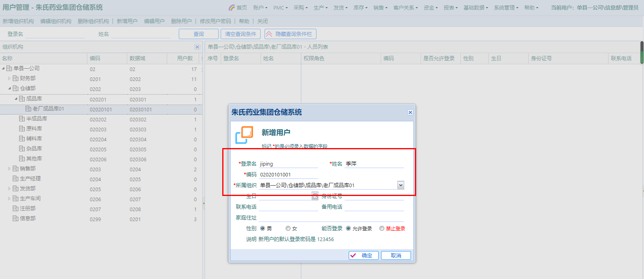
Task: Click the rainbow Home icon in the menu bar
Action: coord(231,8)
